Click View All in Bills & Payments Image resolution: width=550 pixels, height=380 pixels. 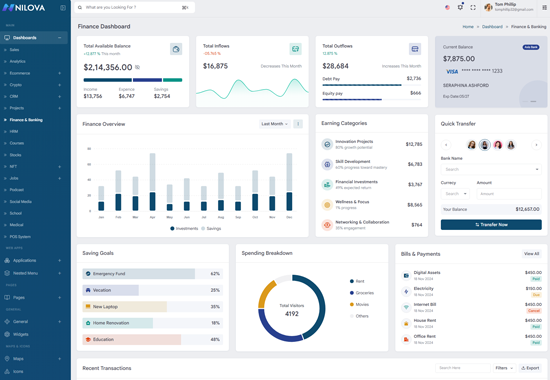coord(531,254)
